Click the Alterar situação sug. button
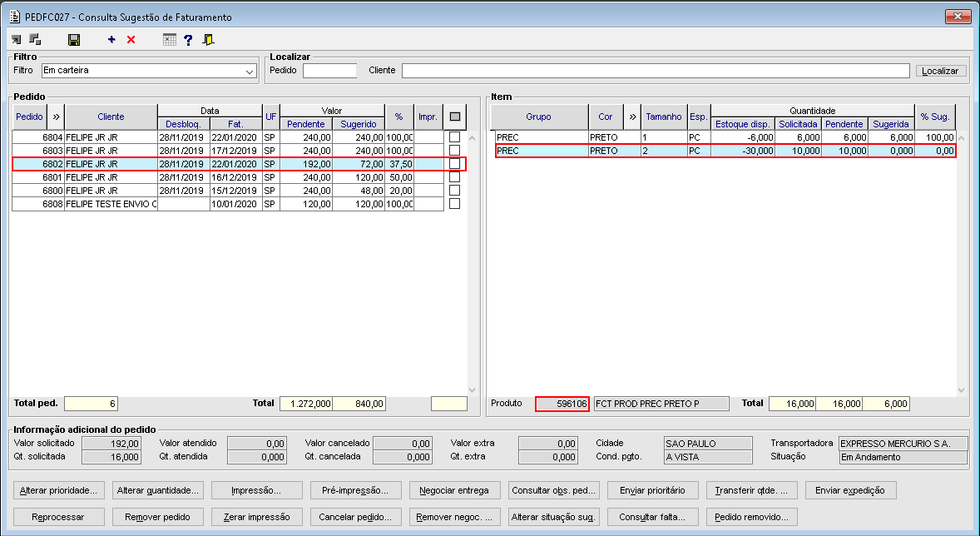Image resolution: width=980 pixels, height=536 pixels. pyautogui.click(x=554, y=517)
